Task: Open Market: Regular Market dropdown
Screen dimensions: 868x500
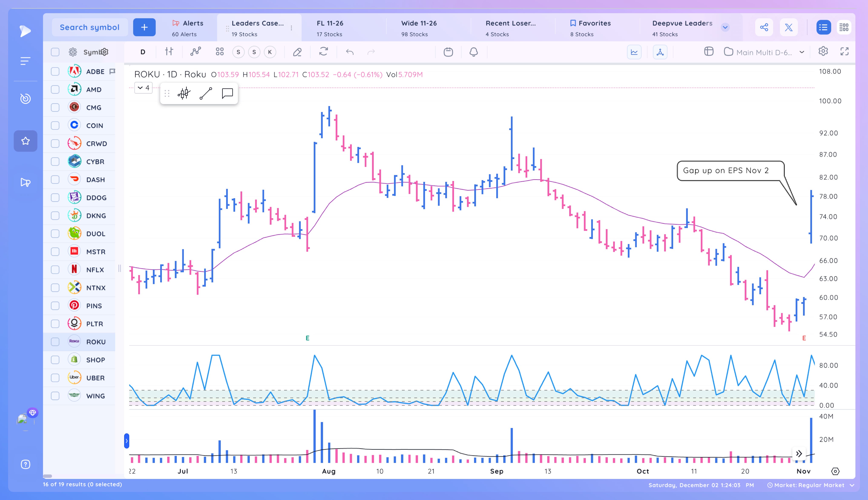Action: (811, 485)
